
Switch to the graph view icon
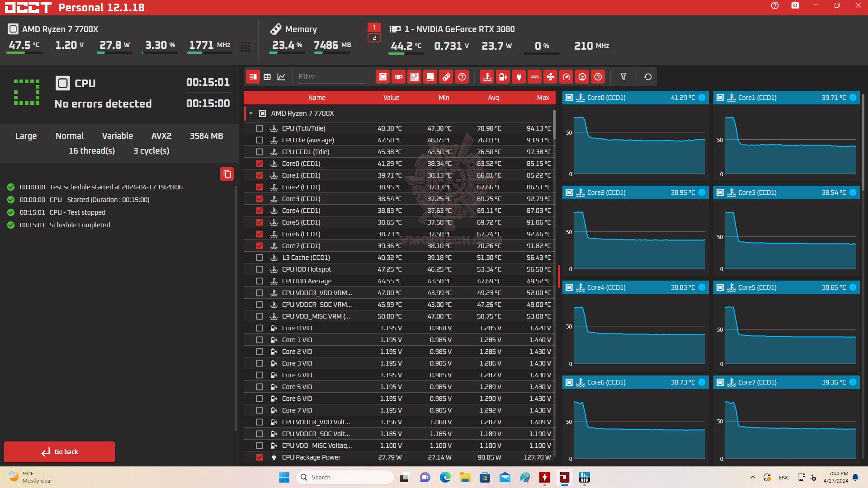point(281,77)
